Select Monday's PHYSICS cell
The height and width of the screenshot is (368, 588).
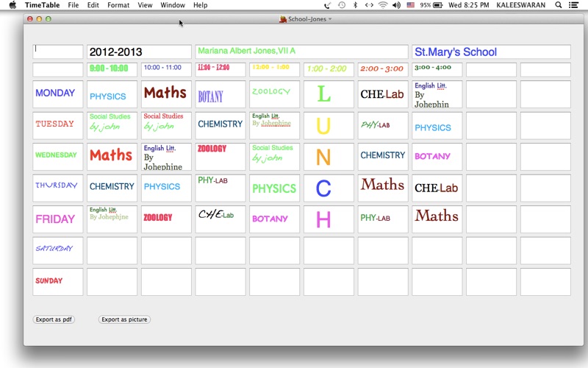(112, 95)
